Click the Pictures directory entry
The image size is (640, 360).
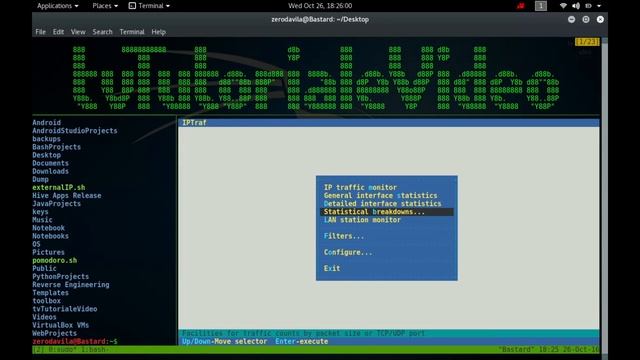(49, 252)
